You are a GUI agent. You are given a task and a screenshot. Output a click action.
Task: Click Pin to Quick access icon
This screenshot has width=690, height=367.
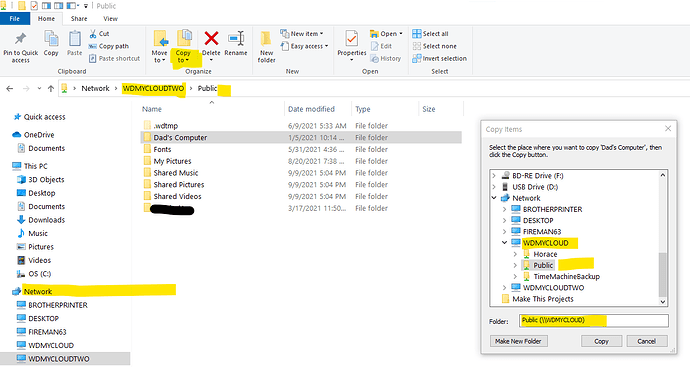20,39
